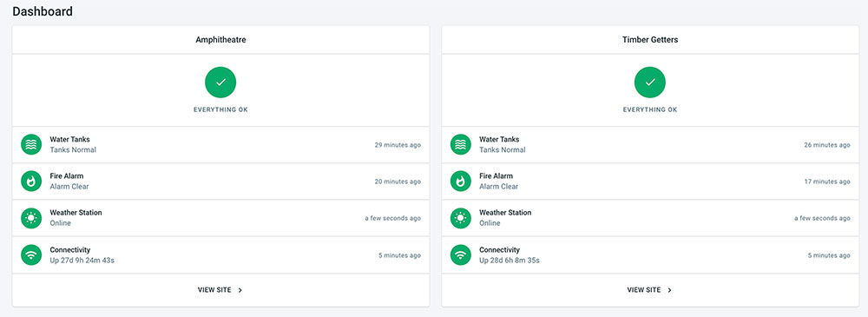The width and height of the screenshot is (868, 317).
Task: Click the Timber Getters Fire Alarm flame icon
Action: (x=461, y=182)
